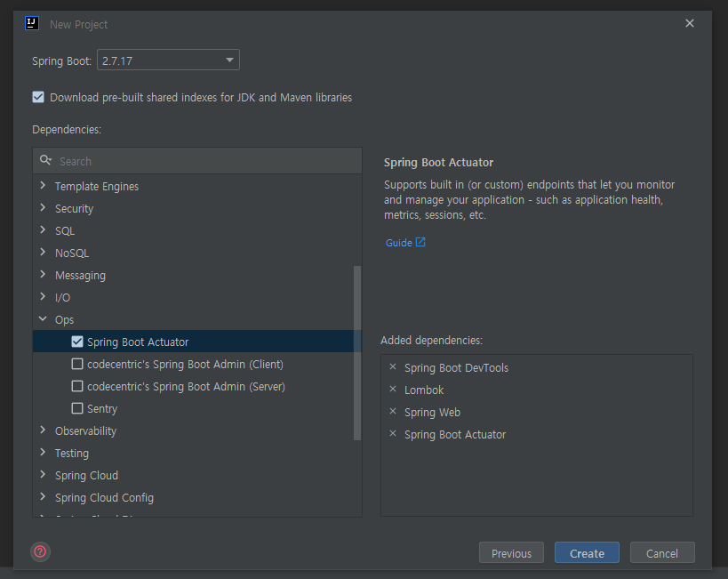This screenshot has height=579, width=728.
Task: Select the Spring Boot DevTools text in added list
Action: click(x=456, y=368)
